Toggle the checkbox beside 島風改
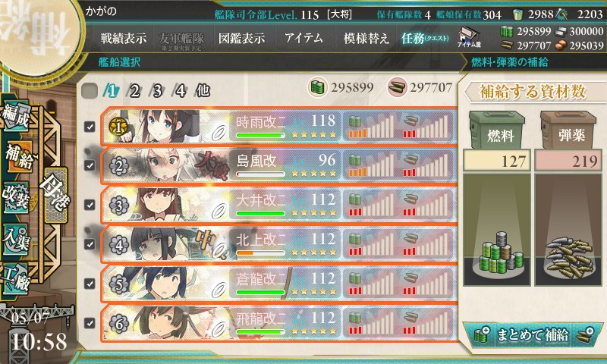This screenshot has width=607, height=364. coord(90,165)
